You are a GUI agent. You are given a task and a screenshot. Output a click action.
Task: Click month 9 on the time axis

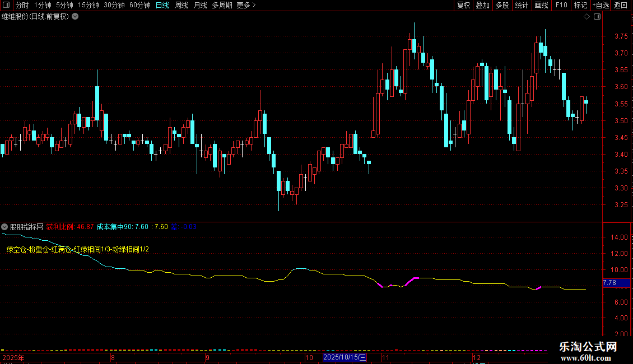pyautogui.click(x=207, y=357)
